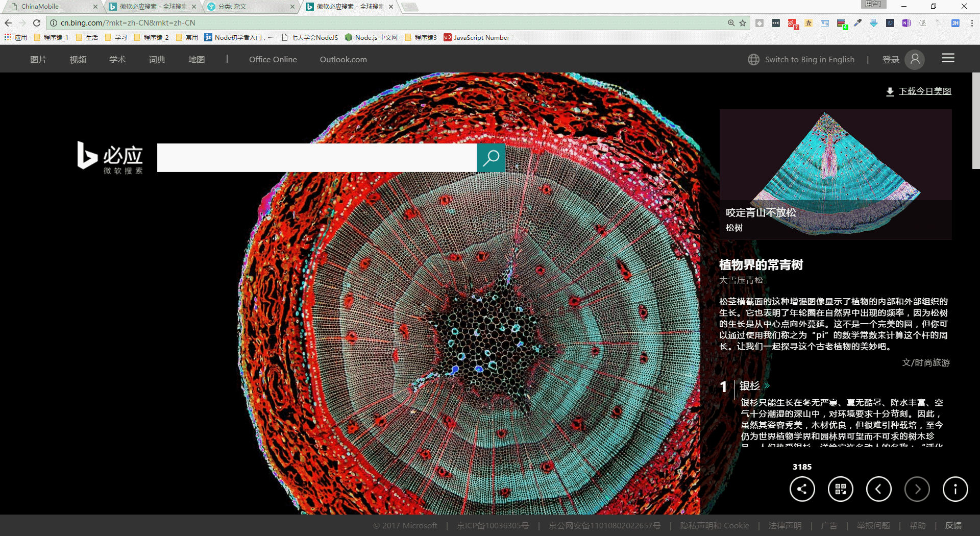This screenshot has height=536, width=980.
Task: Open 七天学会NodeJS bookmark
Action: pos(310,37)
